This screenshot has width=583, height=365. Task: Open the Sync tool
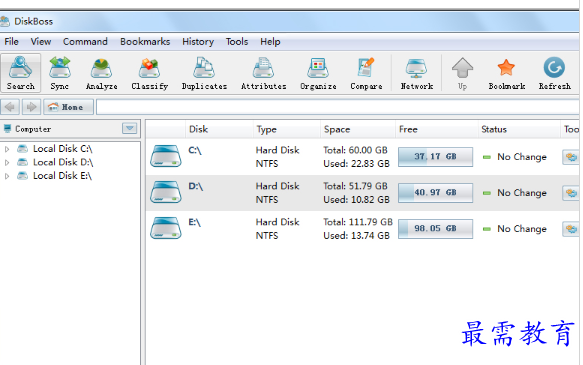click(x=59, y=73)
